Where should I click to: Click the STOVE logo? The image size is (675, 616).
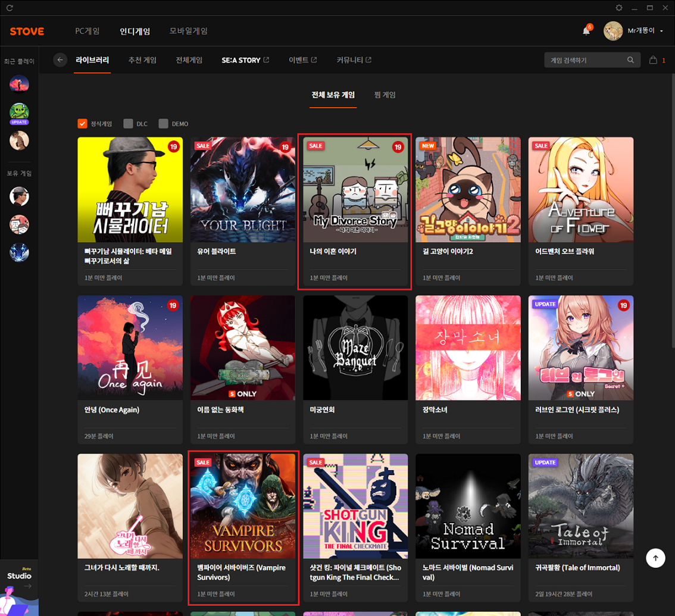click(27, 31)
